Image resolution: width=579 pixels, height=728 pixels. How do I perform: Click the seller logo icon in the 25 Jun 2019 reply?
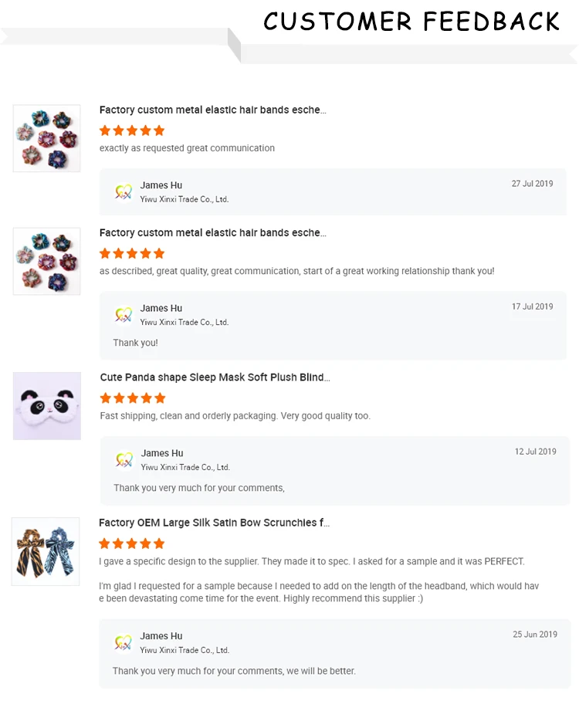124,643
